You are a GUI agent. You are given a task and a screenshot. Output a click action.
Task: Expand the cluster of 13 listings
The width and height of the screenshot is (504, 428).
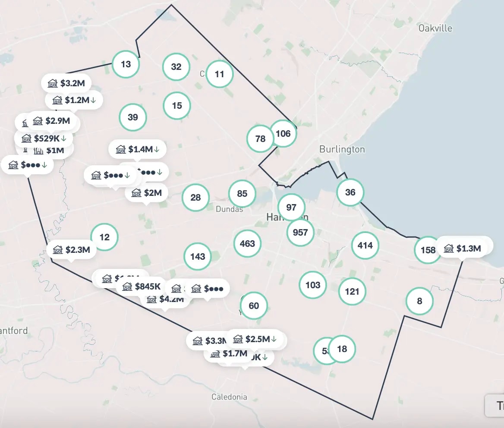[126, 64]
